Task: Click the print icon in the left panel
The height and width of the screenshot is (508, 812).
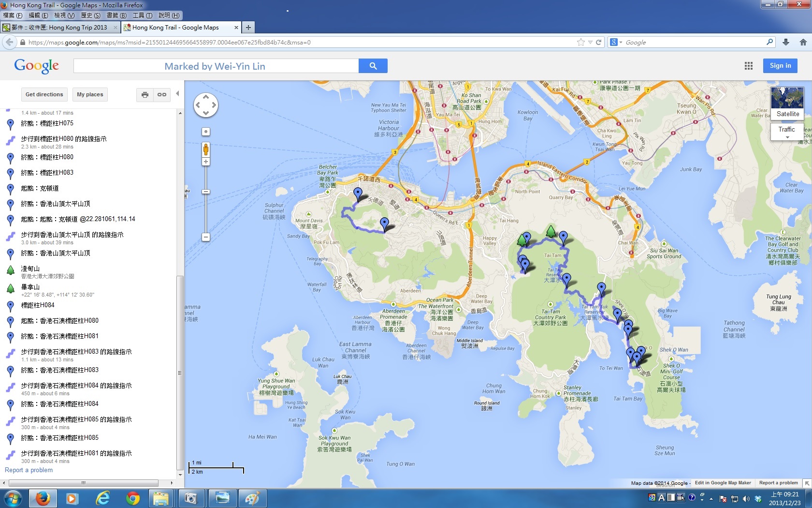Action: 145,95
